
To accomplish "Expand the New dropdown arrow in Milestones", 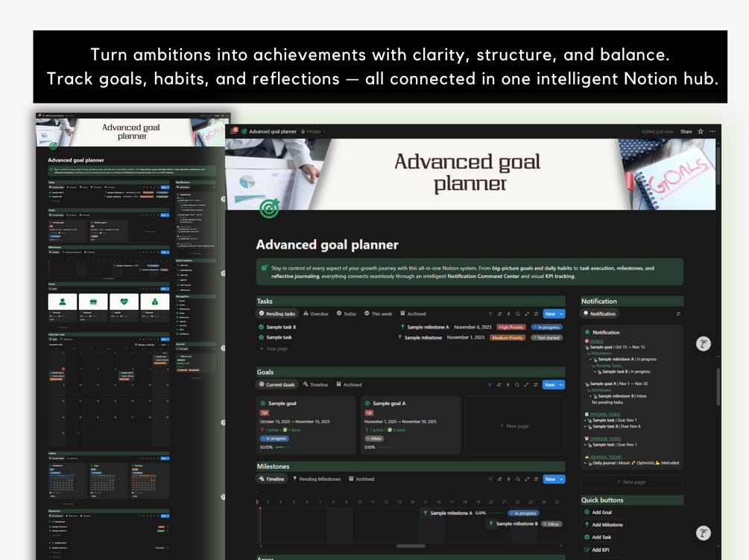I will click(x=561, y=479).
